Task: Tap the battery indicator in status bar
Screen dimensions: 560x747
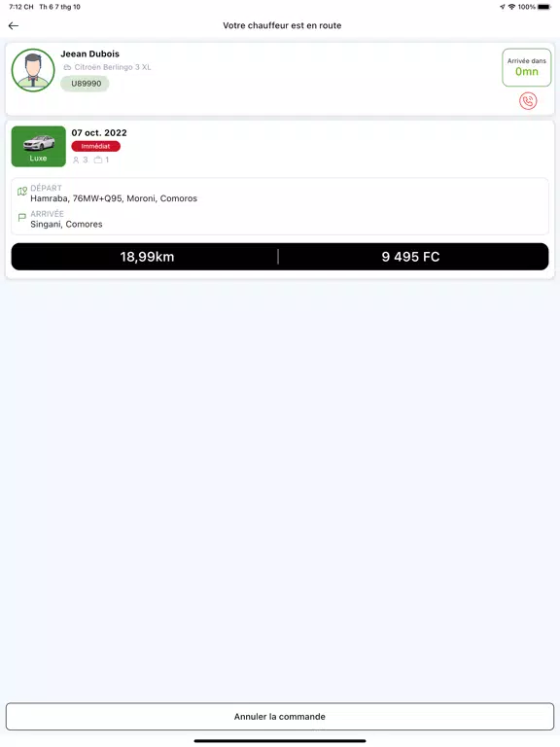Action: coord(543,7)
